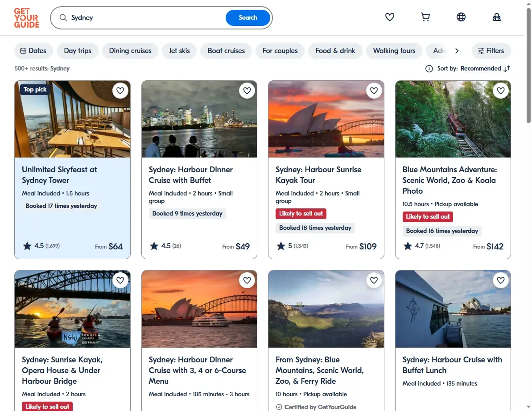Show more category chips with right chevron
Viewport: 532px width, 411px height.
click(457, 51)
